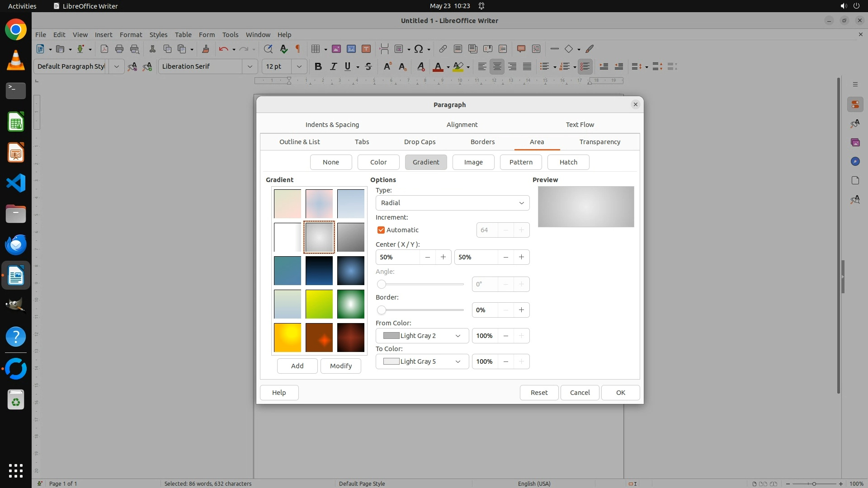Open the To Color Light Gray 5 dropdown
Viewport: 868px width, 488px height.
pyautogui.click(x=422, y=361)
